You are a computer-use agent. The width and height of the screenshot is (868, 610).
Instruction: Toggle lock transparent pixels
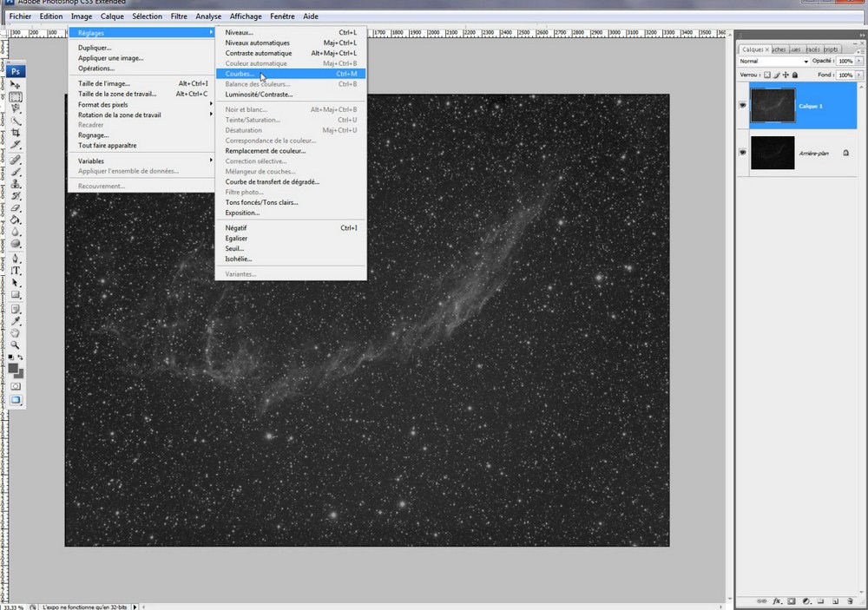pos(767,75)
